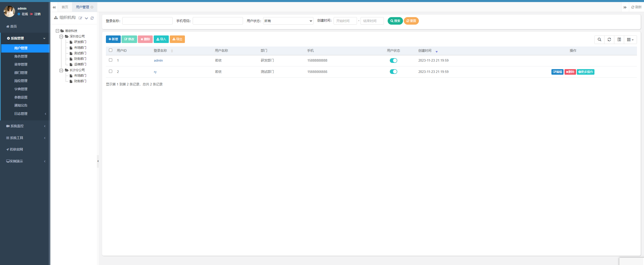Viewport: 644px width, 265px height.
Task: Click the tree panel collapse handle arrow
Action: tap(98, 161)
